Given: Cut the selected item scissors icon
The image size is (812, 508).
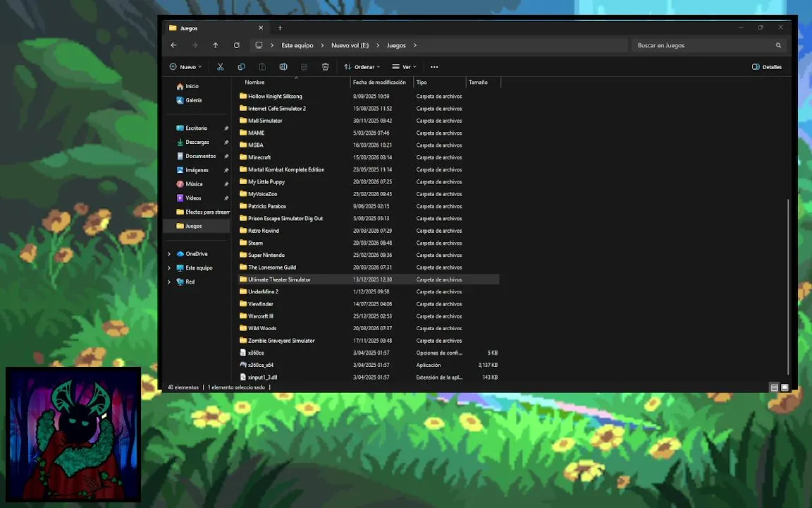Looking at the screenshot, I should click(x=220, y=67).
